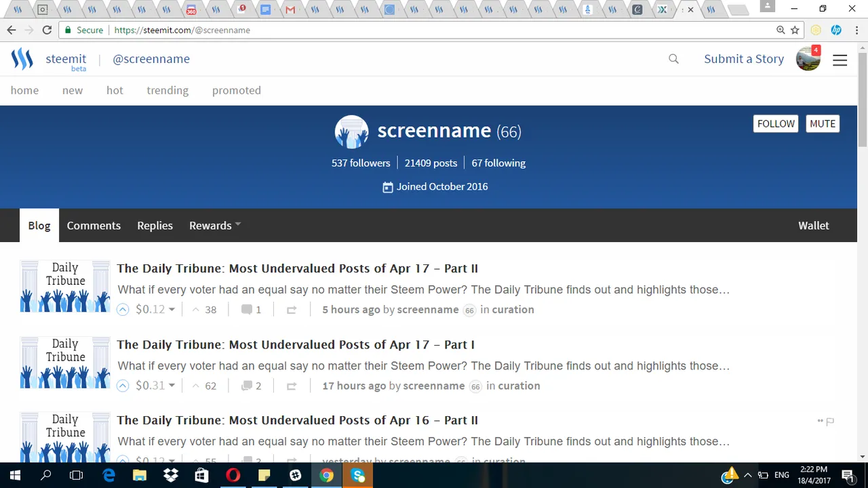Go to the trending posts feed
This screenshot has height=488, width=868.
click(167, 90)
